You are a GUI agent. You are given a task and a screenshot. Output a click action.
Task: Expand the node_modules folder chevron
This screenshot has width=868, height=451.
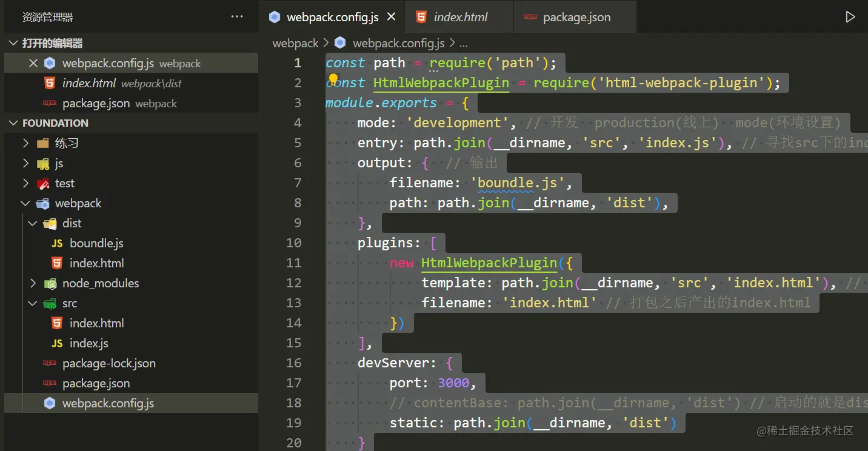[x=33, y=284]
